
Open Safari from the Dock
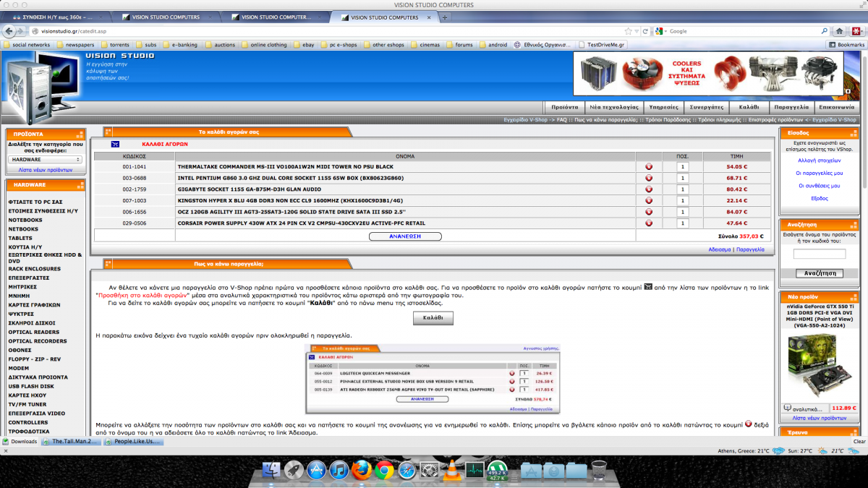[406, 471]
